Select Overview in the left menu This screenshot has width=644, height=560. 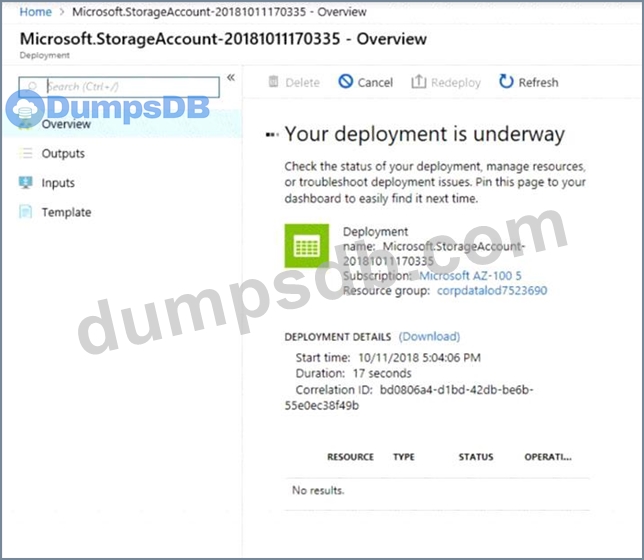tap(66, 124)
